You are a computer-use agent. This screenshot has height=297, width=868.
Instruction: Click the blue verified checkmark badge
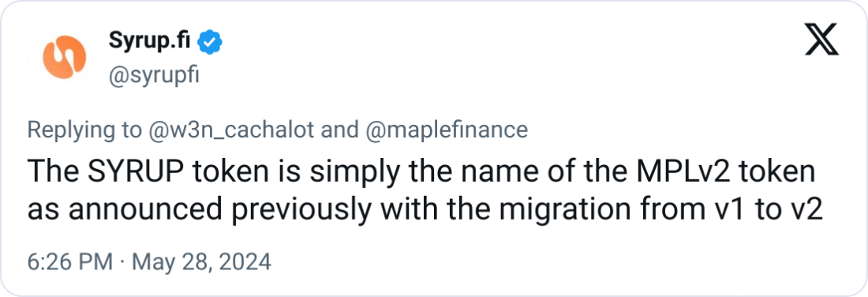(x=211, y=42)
